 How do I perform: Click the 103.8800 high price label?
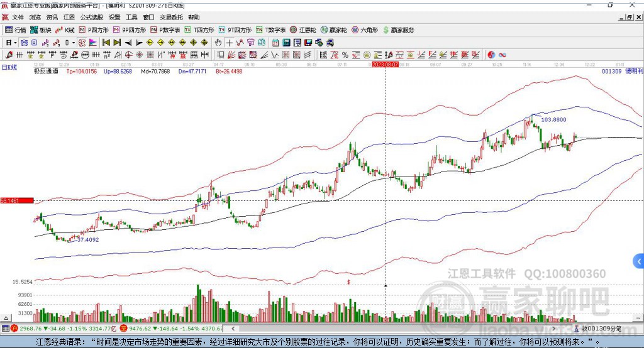point(553,120)
